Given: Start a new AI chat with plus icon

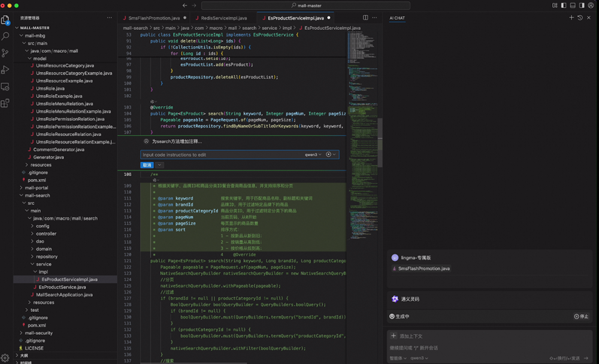Looking at the screenshot, I should 571,18.
